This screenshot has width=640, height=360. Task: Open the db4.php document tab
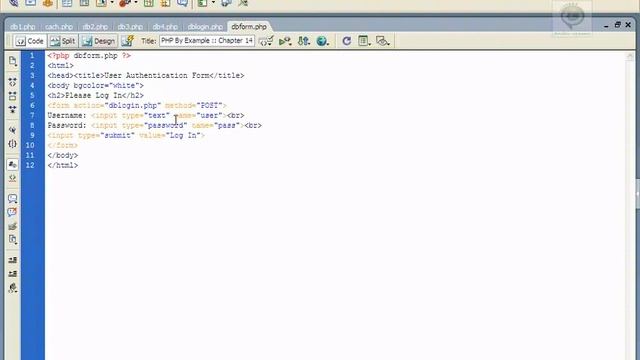click(165, 27)
